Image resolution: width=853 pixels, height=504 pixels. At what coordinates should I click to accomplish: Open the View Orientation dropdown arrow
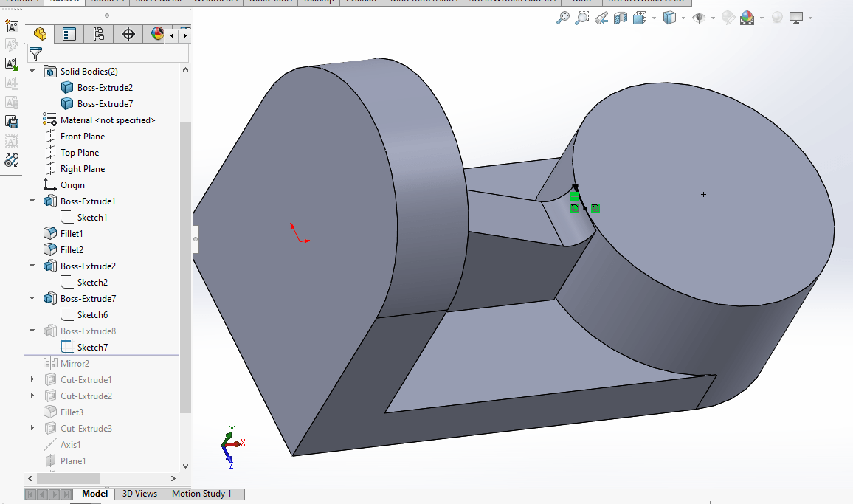tap(654, 18)
